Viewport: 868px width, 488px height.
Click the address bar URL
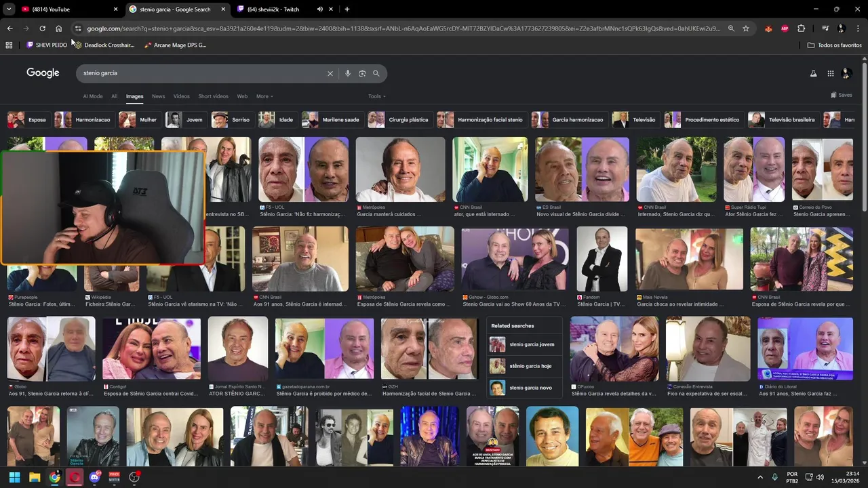coord(403,28)
